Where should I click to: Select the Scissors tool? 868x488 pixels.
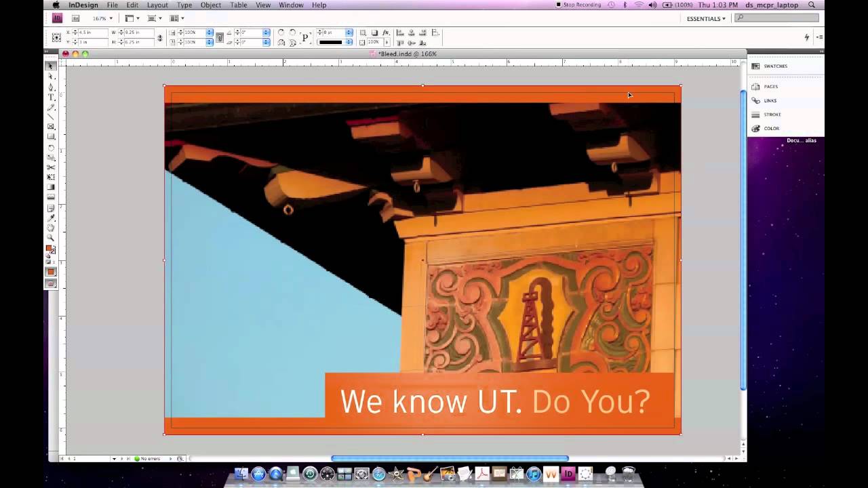coord(51,167)
